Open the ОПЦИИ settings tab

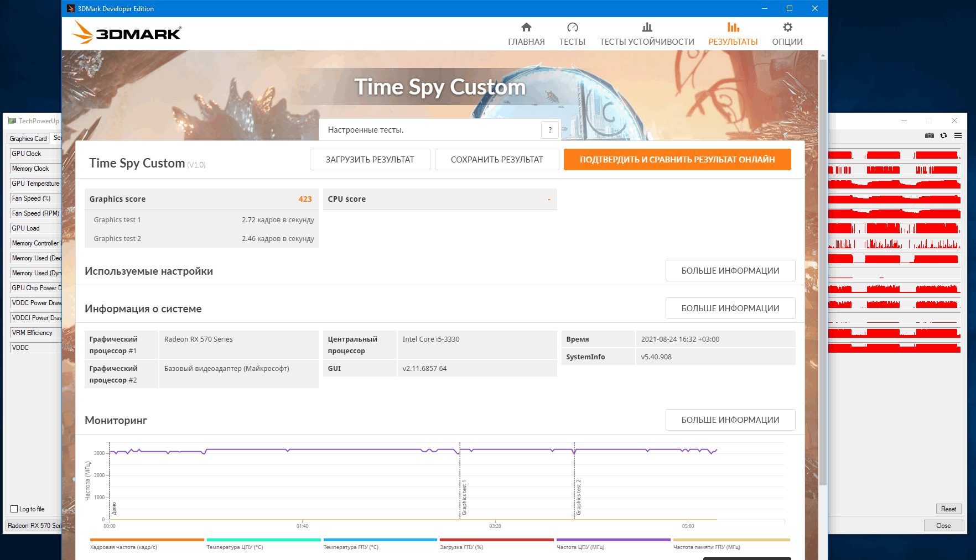point(787,34)
